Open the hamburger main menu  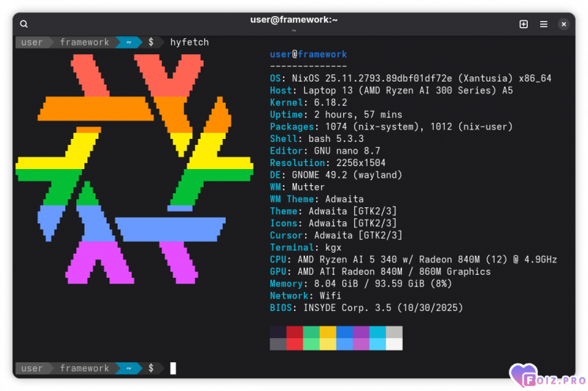pos(544,24)
